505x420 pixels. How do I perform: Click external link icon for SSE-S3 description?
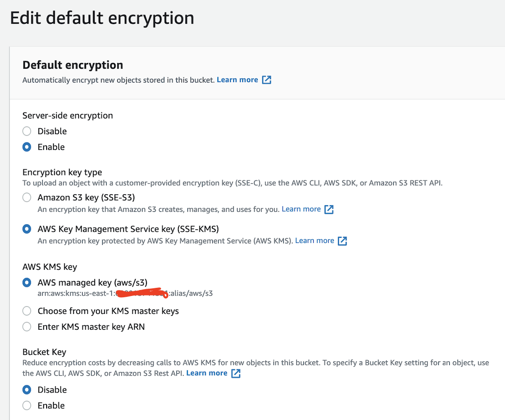(329, 210)
